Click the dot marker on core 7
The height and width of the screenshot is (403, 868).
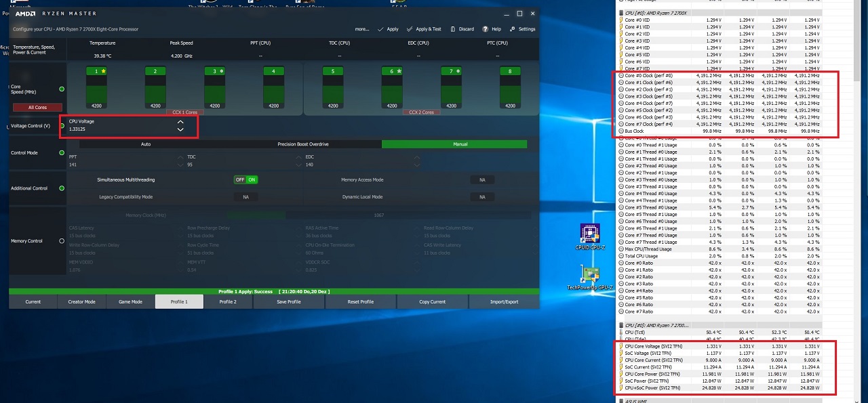tap(458, 71)
